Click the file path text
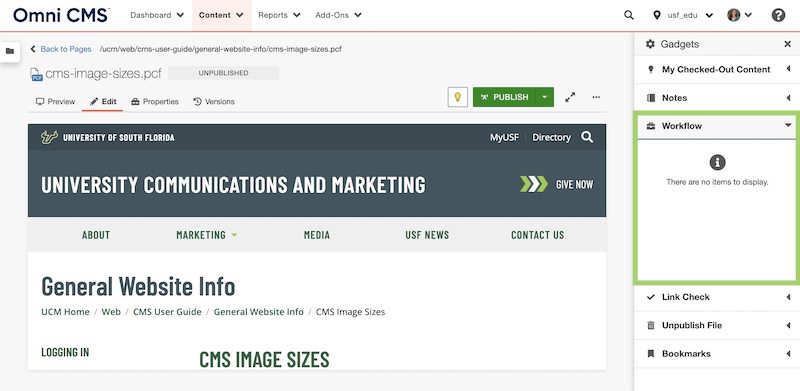This screenshot has height=391, width=800. (x=220, y=49)
